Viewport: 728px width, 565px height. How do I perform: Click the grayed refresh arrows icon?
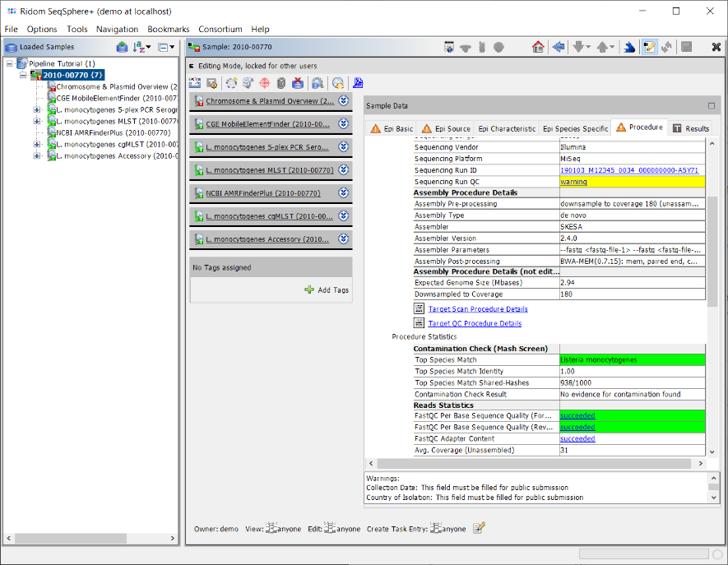click(x=666, y=47)
